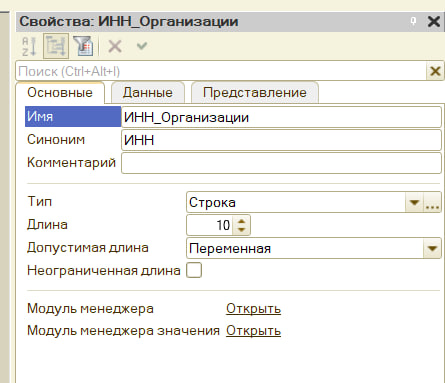Clear the search field with the X
This screenshot has height=383, width=445.
(x=435, y=71)
